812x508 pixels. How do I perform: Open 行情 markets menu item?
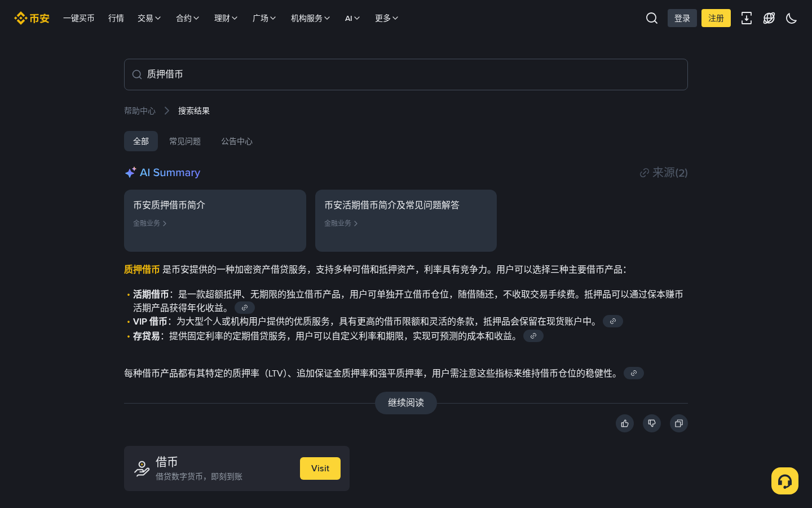point(116,18)
